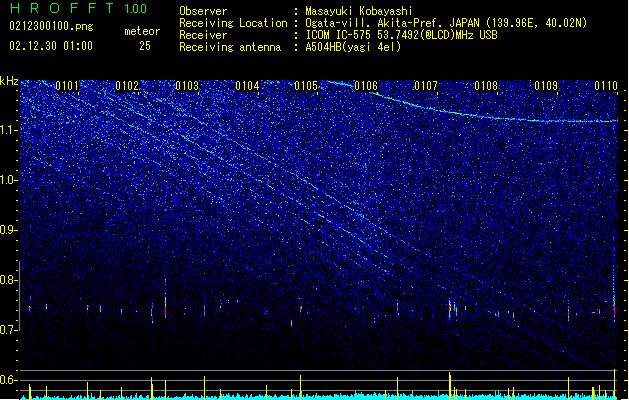Image resolution: width=629 pixels, height=400 pixels.
Task: Click the 'Receiver' field label
Action: pos(203,35)
